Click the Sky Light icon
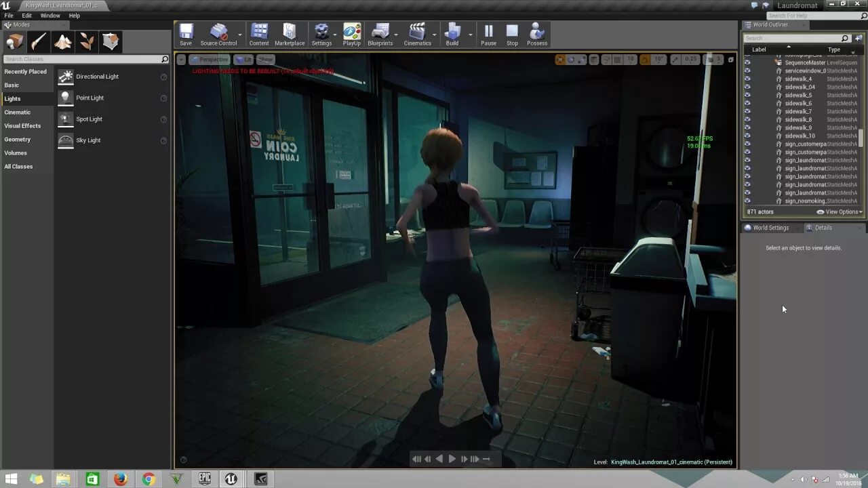Image resolution: width=868 pixels, height=488 pixels. click(65, 140)
